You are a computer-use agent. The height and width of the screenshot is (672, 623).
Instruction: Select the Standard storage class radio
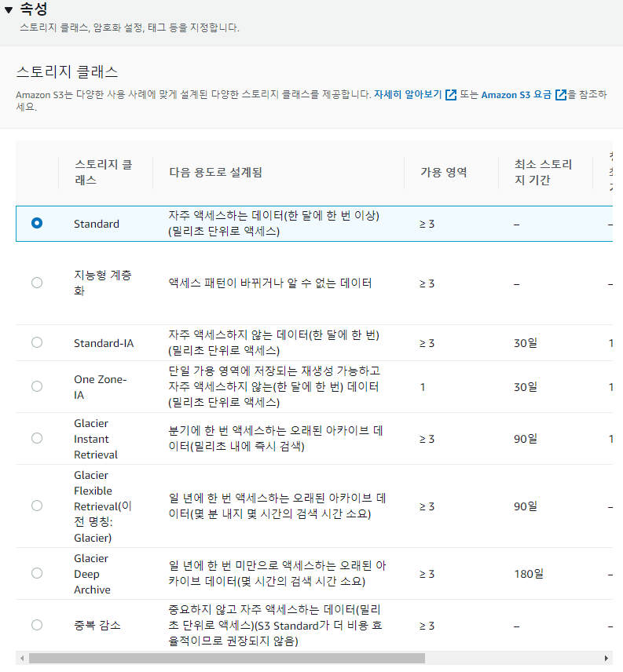37,223
